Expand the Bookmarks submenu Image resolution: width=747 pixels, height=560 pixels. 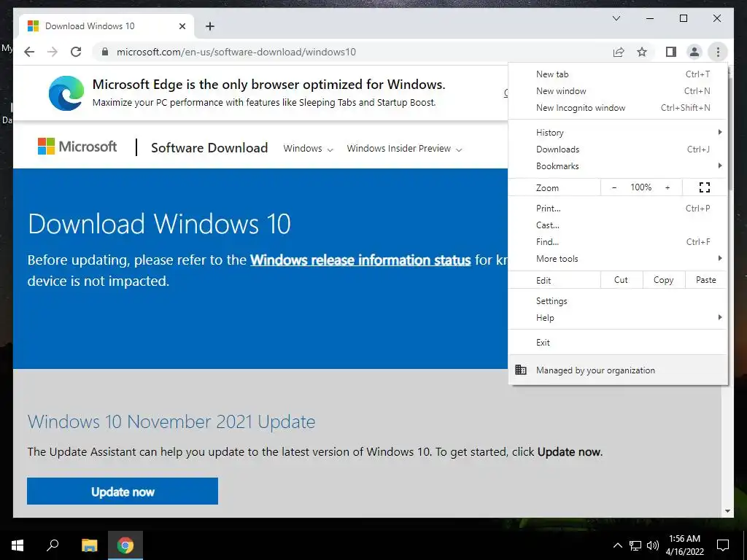click(x=617, y=166)
